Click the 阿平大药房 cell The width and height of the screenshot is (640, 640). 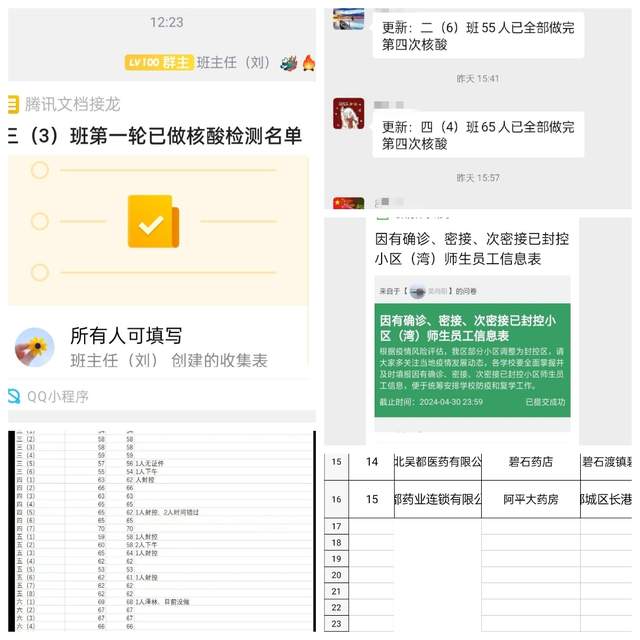531,499
